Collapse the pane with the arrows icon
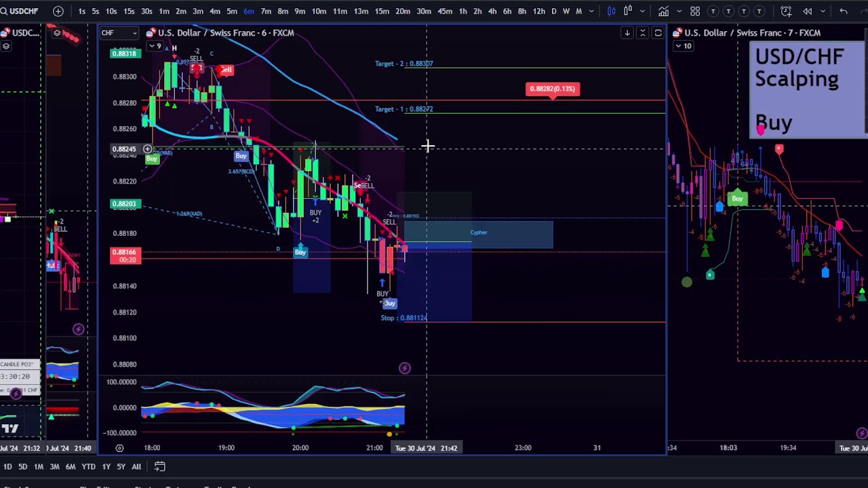Screen dimensions: 868x488 pos(643,33)
